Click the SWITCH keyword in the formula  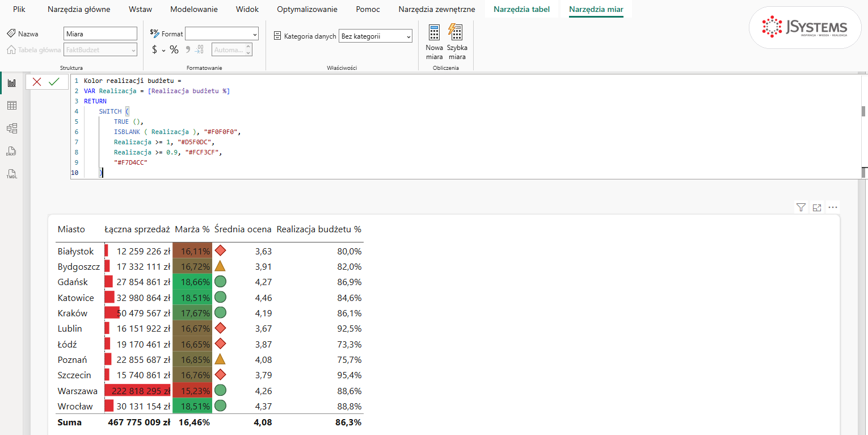[x=110, y=111]
